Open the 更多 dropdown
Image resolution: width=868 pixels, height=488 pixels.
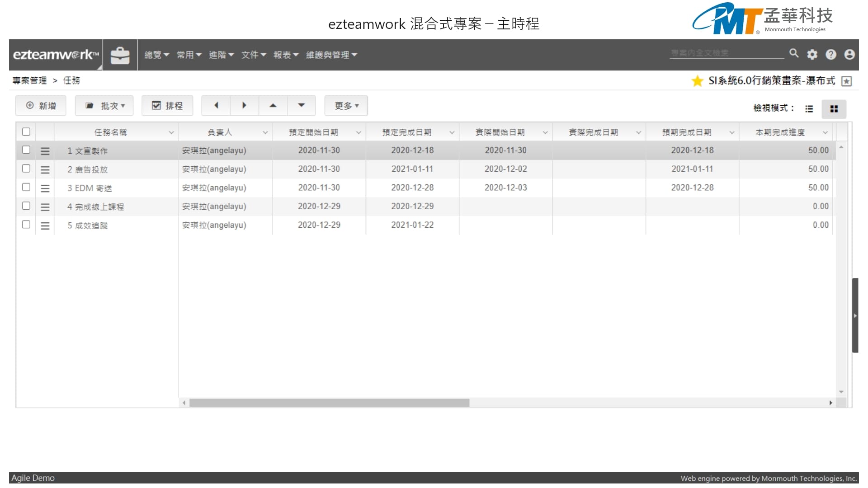(346, 106)
